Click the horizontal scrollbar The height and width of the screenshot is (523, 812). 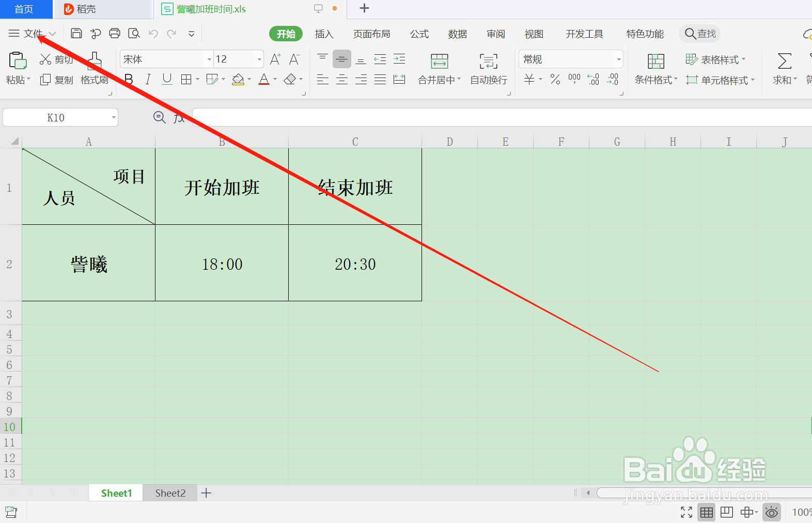[704, 493]
